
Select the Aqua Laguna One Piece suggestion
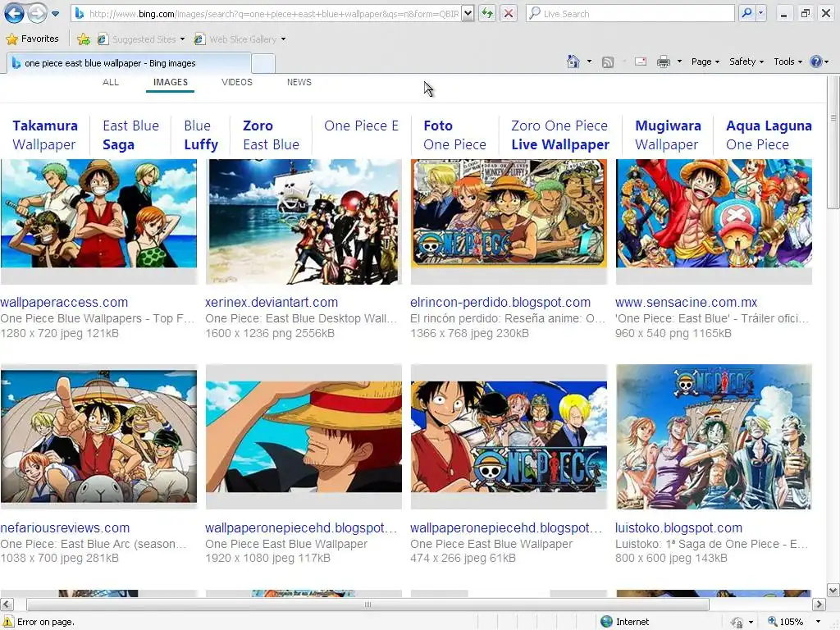pos(769,135)
